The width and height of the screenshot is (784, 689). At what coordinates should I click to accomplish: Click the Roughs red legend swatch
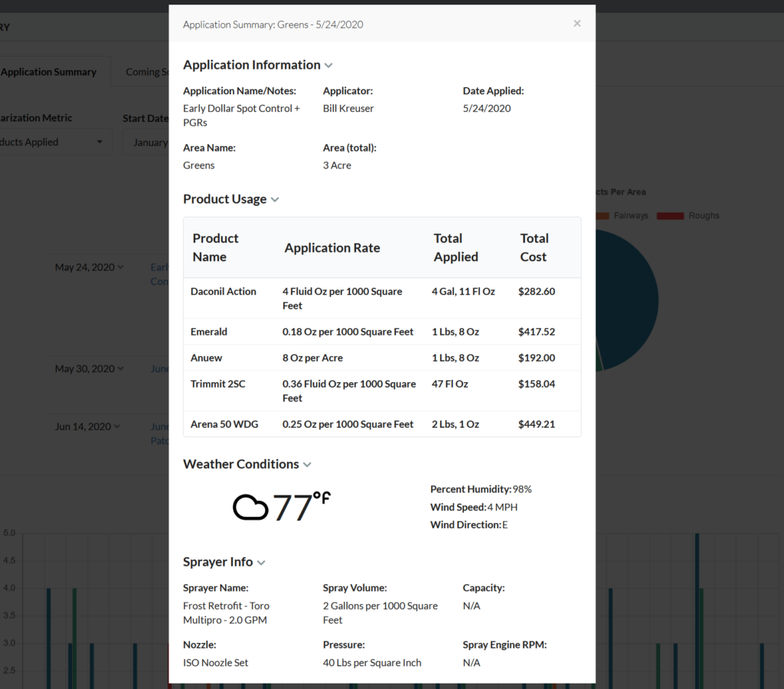(670, 215)
